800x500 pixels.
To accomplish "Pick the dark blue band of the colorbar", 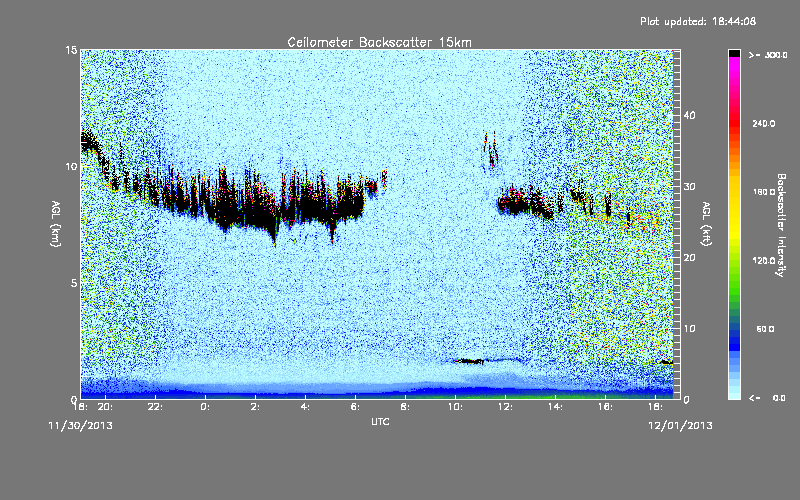I will pyautogui.click(x=734, y=339).
